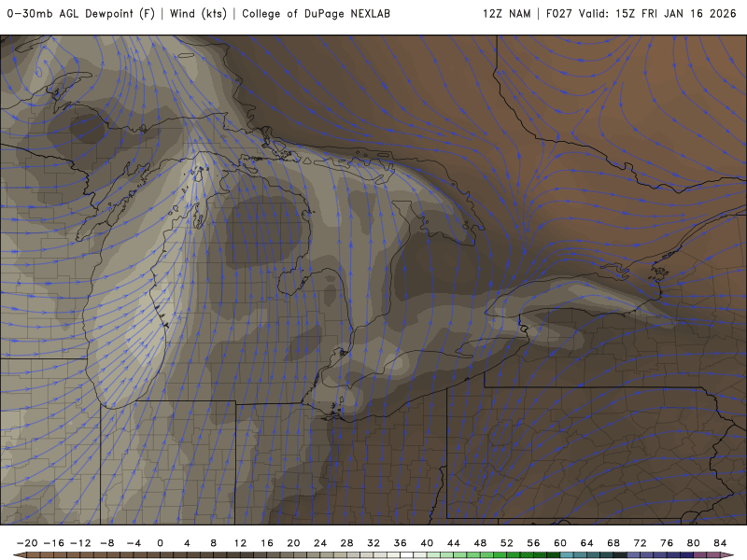Click the 16 legend value

click(267, 543)
